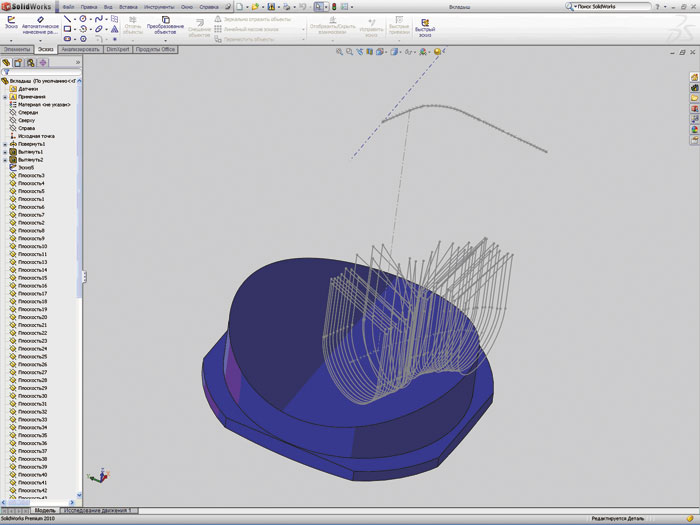The width and height of the screenshot is (700, 525).
Task: Open the Инструменты menu
Action: [x=158, y=6]
